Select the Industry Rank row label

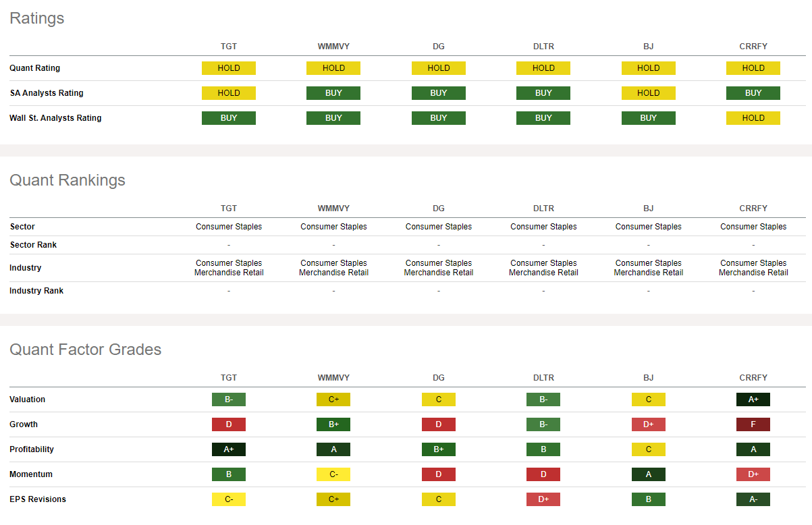pyautogui.click(x=36, y=291)
